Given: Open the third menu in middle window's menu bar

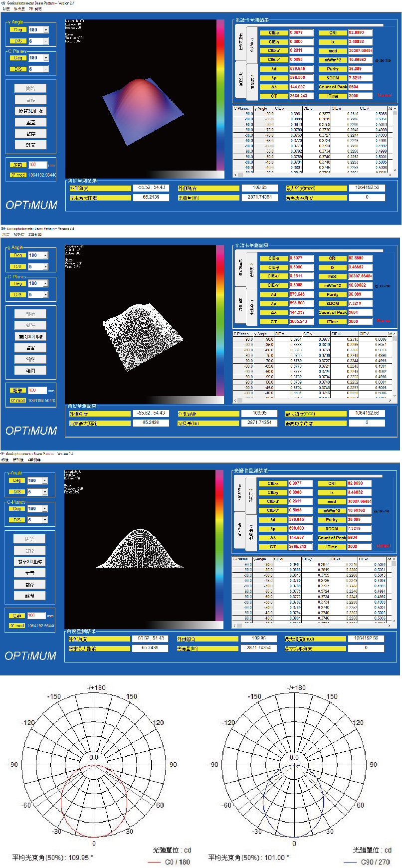Looking at the screenshot, I should pos(35,234).
